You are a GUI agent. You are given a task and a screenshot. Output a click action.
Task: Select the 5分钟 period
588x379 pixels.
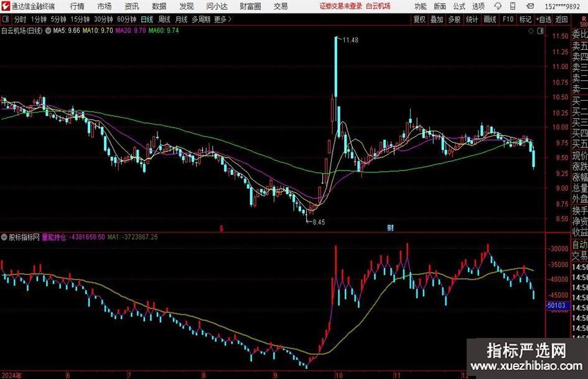click(58, 19)
